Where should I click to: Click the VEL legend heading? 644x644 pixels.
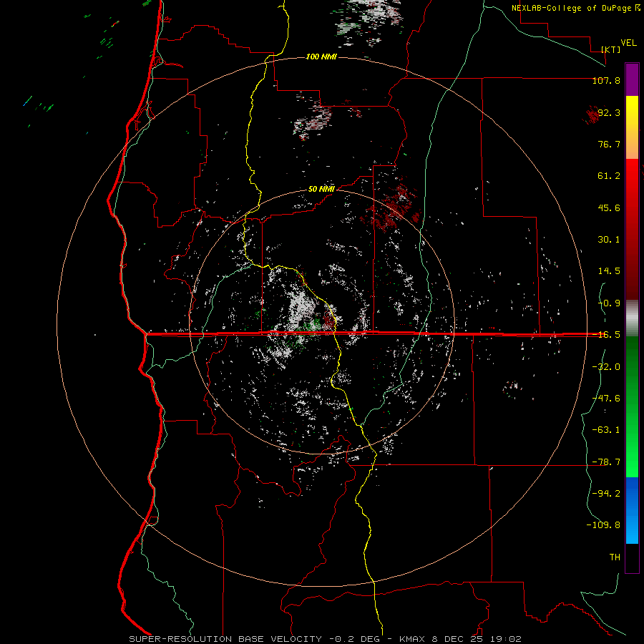(x=628, y=43)
